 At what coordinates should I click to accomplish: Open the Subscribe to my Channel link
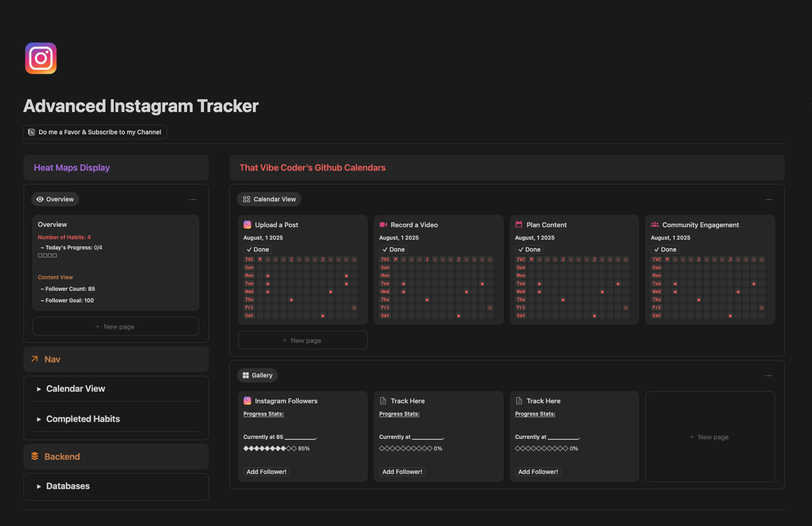95,132
